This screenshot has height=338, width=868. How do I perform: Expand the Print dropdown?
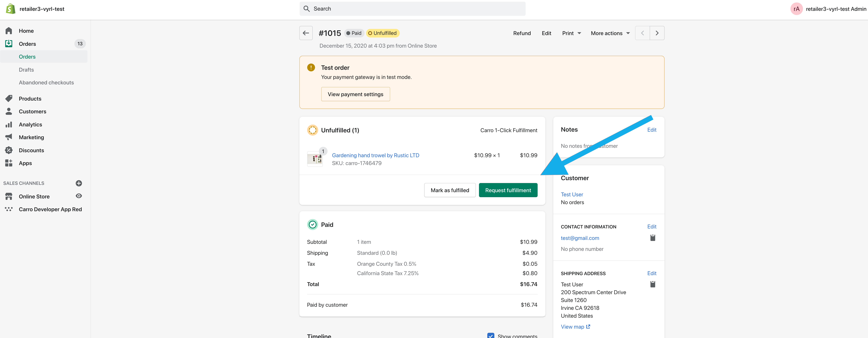[x=571, y=33]
